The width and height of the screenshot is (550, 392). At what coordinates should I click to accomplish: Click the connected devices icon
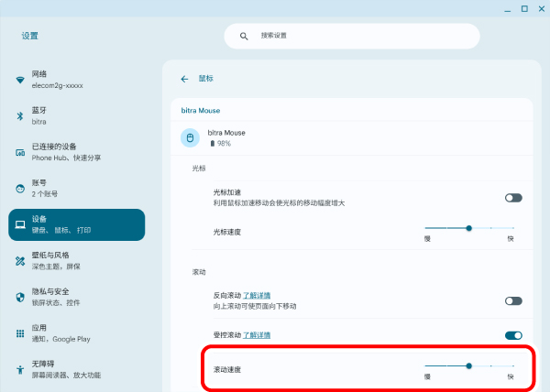20,152
